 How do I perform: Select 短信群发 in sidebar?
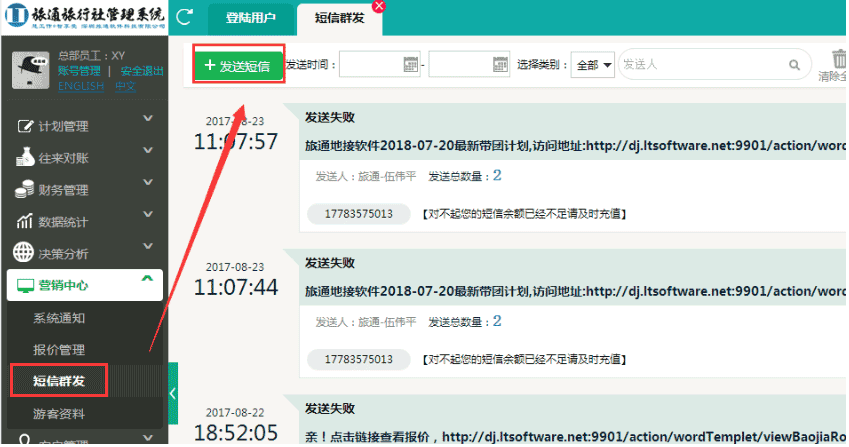coord(58,381)
